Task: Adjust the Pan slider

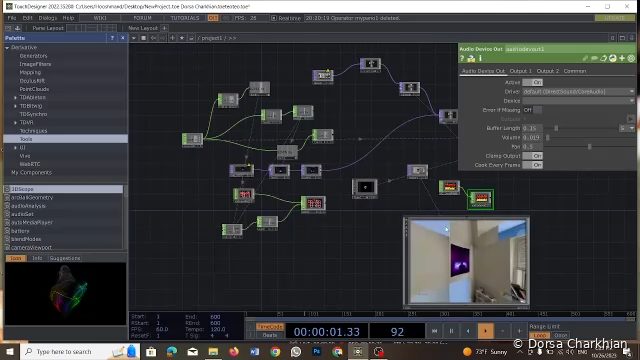Action: coord(590,147)
